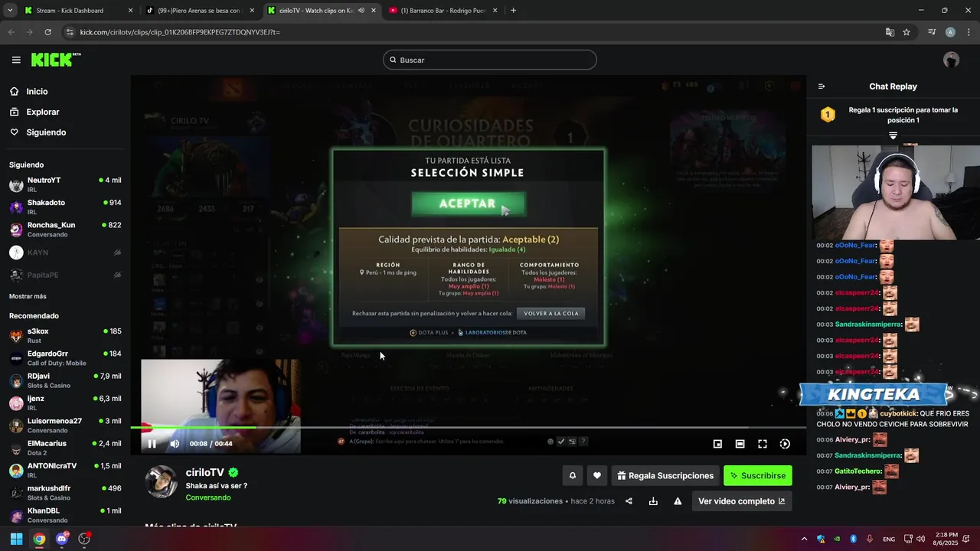Image resolution: width=980 pixels, height=551 pixels.
Task: Expand the gift leaderboard arrow
Action: click(893, 135)
